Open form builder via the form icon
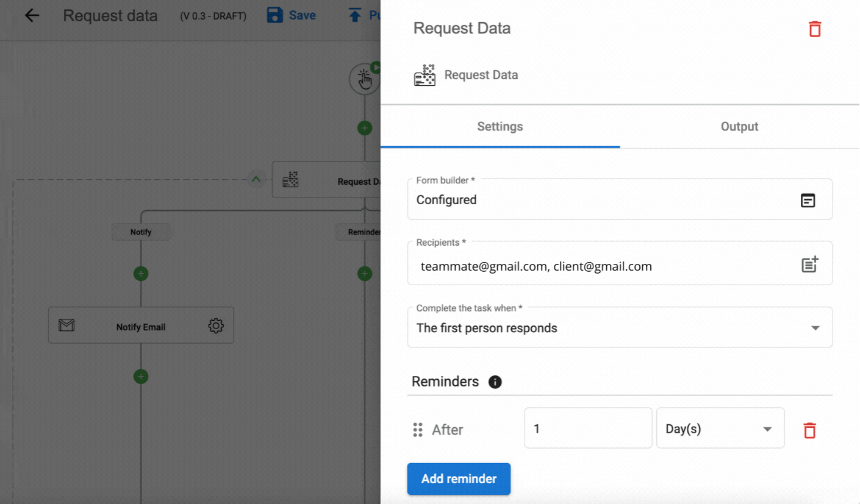This screenshot has height=504, width=860. (x=808, y=200)
